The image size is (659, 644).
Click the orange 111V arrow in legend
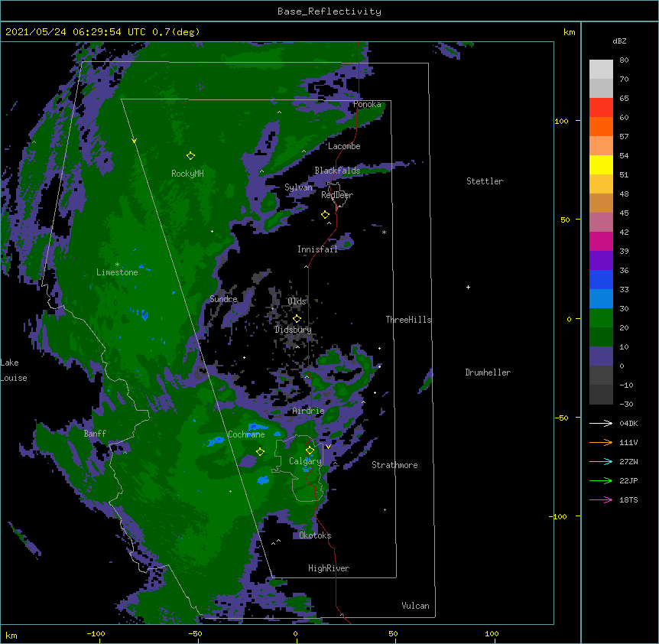601,442
